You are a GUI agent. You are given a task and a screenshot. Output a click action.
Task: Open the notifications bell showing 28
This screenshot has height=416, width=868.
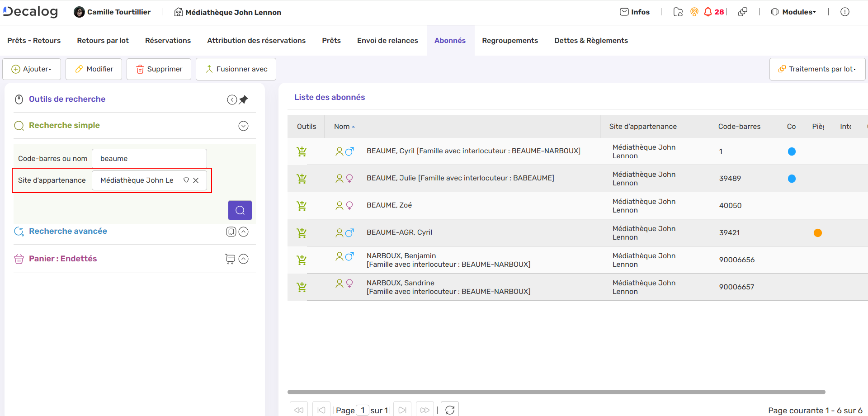point(708,12)
